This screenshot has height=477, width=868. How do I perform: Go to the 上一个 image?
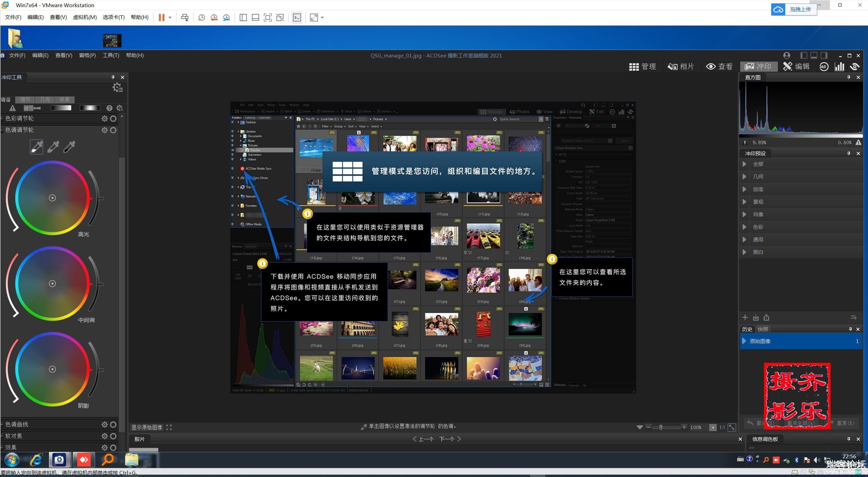423,439
